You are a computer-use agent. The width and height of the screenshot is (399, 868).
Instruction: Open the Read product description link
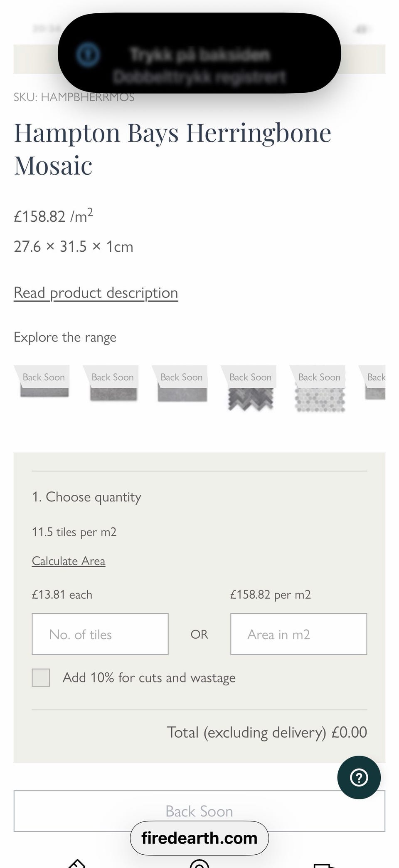(x=96, y=293)
